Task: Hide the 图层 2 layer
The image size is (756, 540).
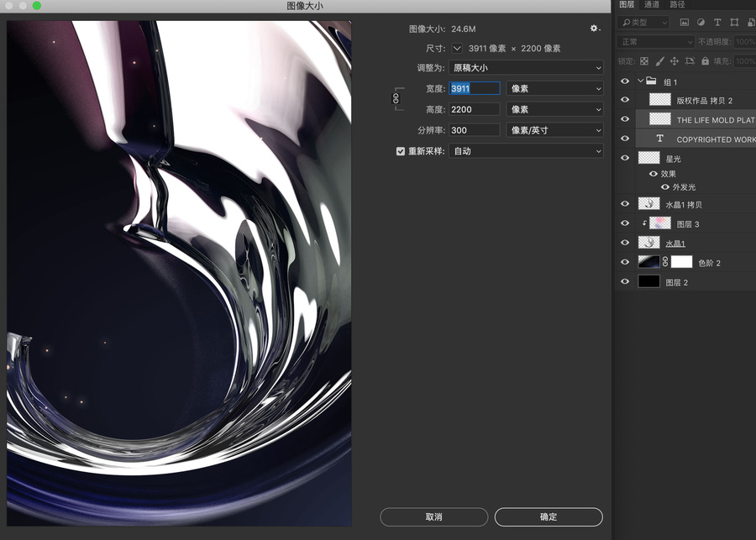Action: point(625,281)
